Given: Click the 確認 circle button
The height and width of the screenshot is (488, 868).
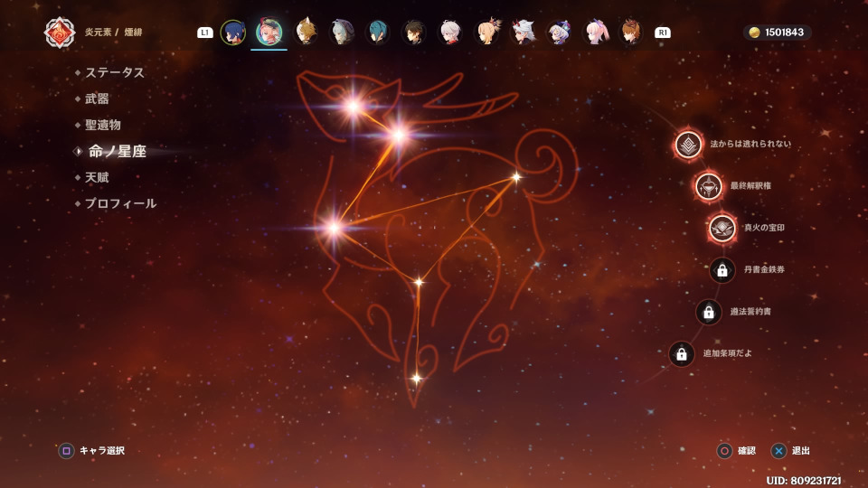Looking at the screenshot, I should (724, 451).
